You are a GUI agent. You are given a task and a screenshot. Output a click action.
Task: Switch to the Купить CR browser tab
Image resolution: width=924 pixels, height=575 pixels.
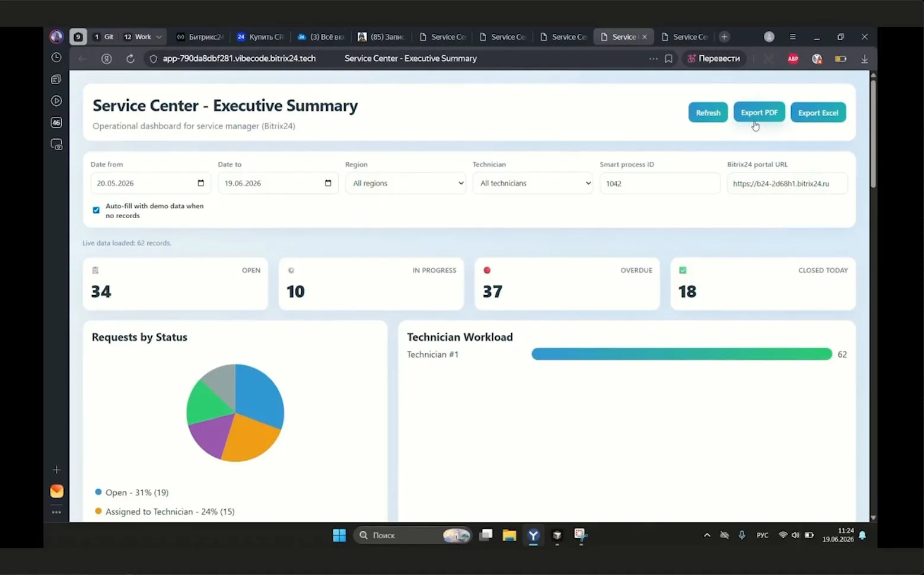(260, 37)
